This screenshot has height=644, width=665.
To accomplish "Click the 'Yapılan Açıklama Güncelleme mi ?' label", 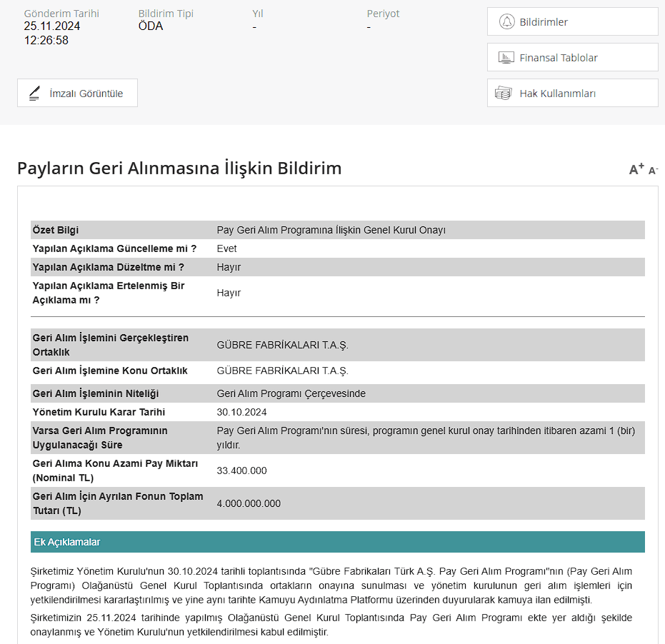I will (114, 249).
